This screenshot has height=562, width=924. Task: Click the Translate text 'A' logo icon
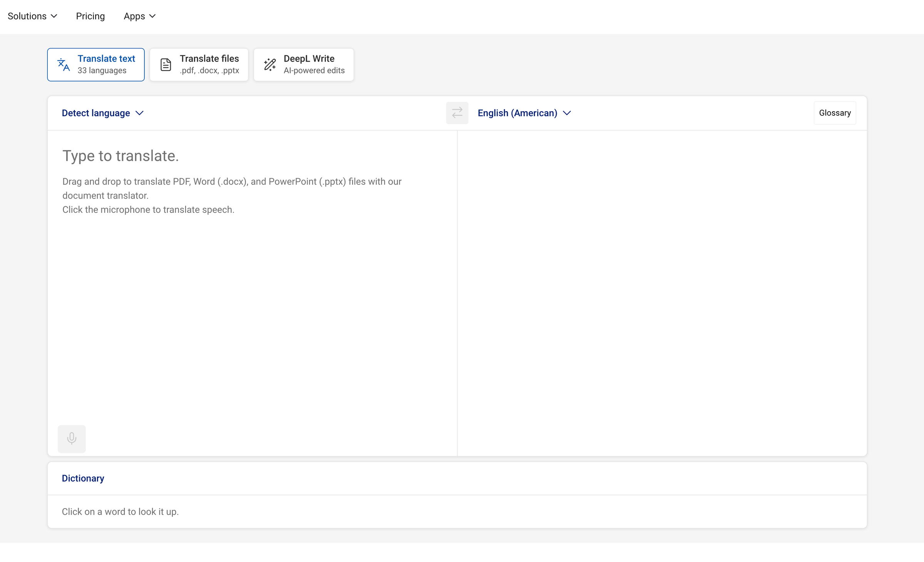64,65
